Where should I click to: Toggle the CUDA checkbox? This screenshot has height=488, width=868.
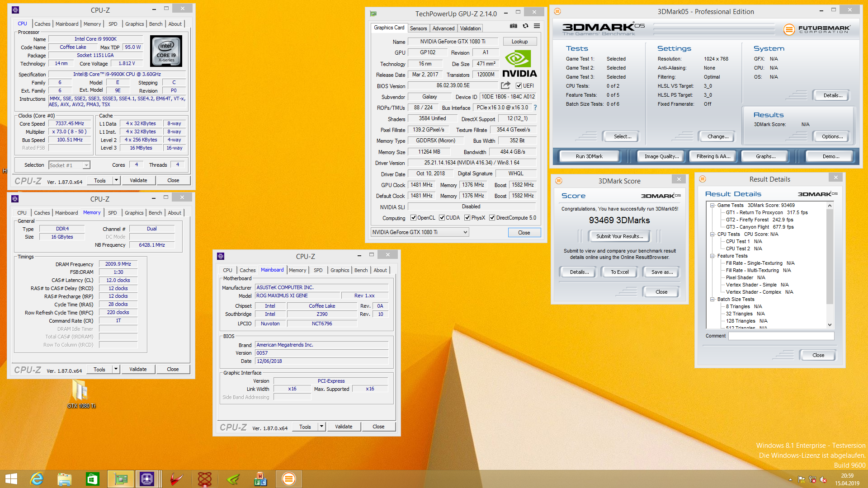tap(442, 218)
